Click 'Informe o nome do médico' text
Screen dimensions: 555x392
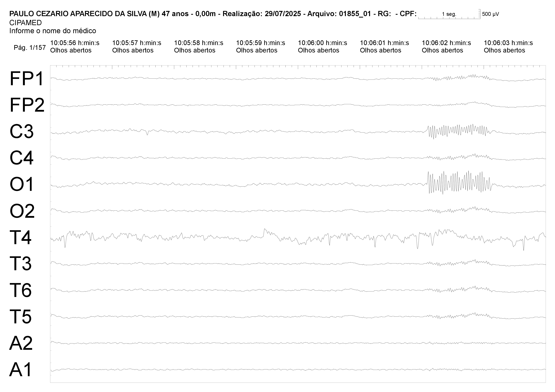[x=53, y=31]
